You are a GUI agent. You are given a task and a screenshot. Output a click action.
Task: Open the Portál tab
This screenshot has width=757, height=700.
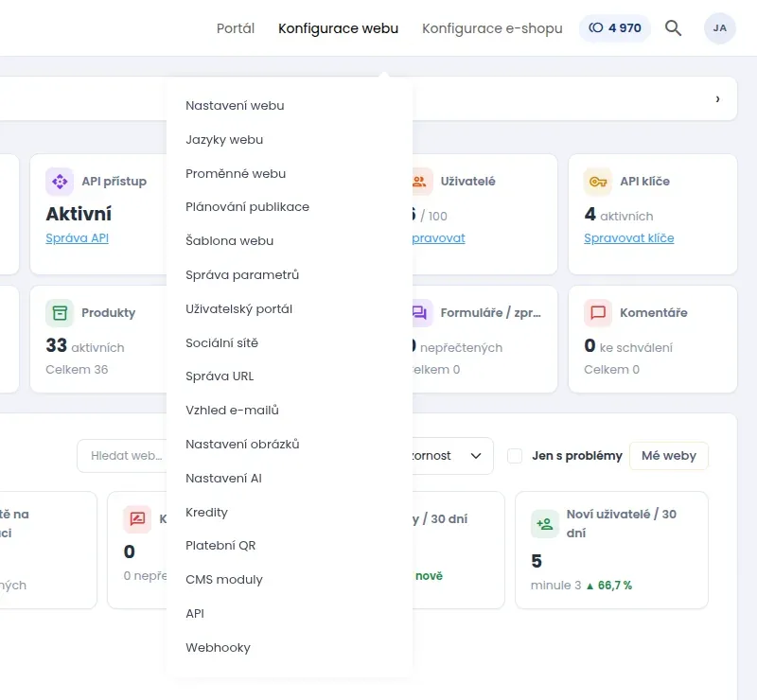click(x=236, y=28)
